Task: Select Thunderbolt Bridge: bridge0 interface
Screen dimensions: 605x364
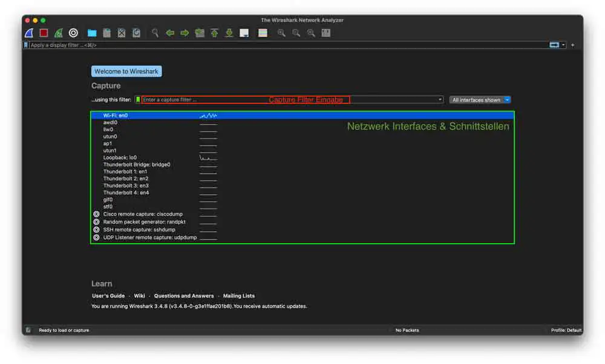Action: click(302, 164)
